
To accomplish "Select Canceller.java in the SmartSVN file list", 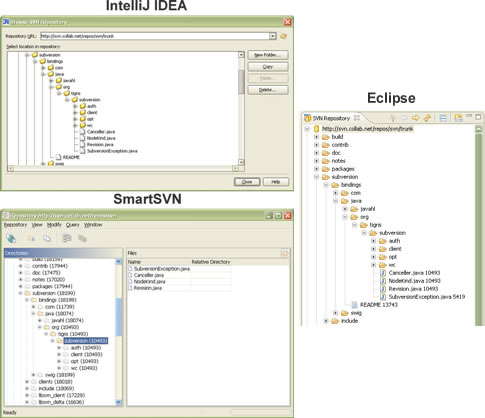I will click(149, 275).
